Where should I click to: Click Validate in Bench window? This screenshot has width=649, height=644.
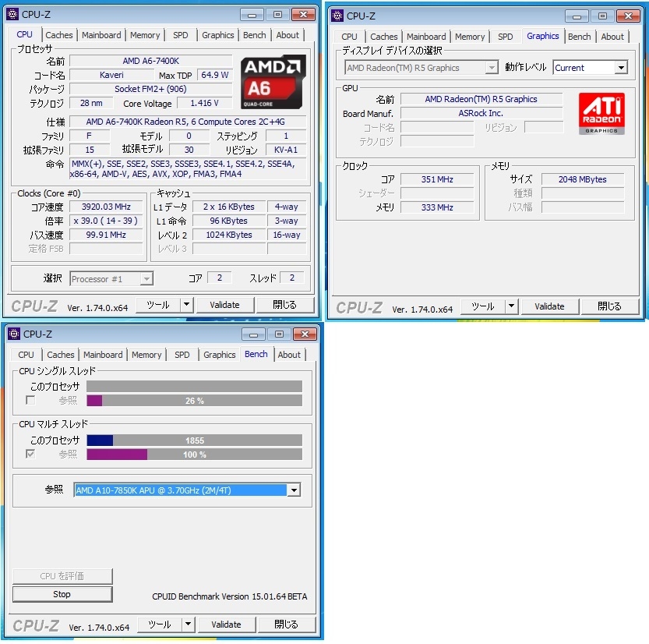tap(227, 625)
